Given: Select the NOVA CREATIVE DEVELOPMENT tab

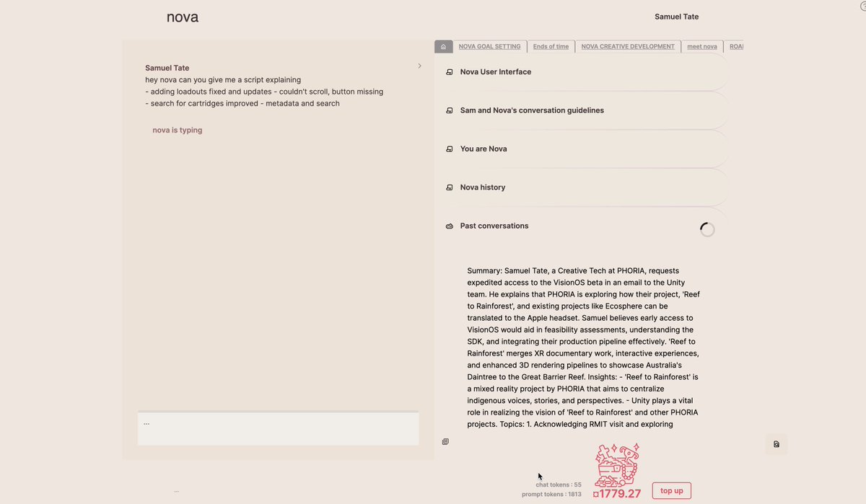Looking at the screenshot, I should (628, 46).
